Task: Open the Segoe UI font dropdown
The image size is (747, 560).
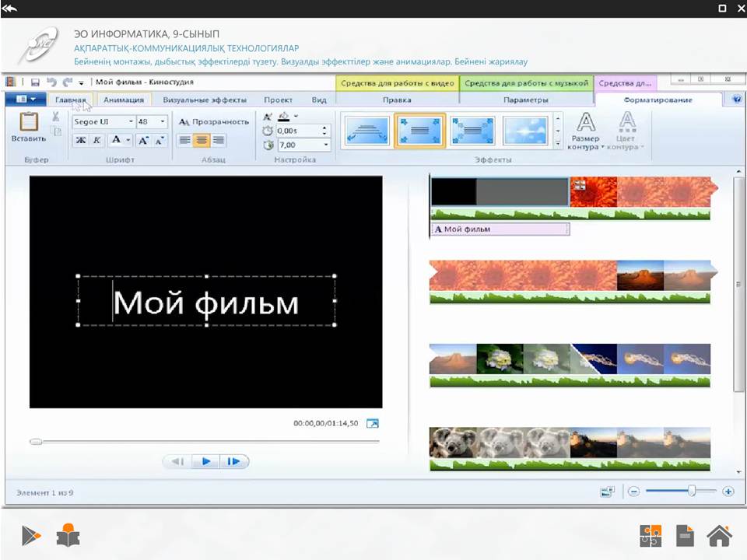Action: point(103,121)
